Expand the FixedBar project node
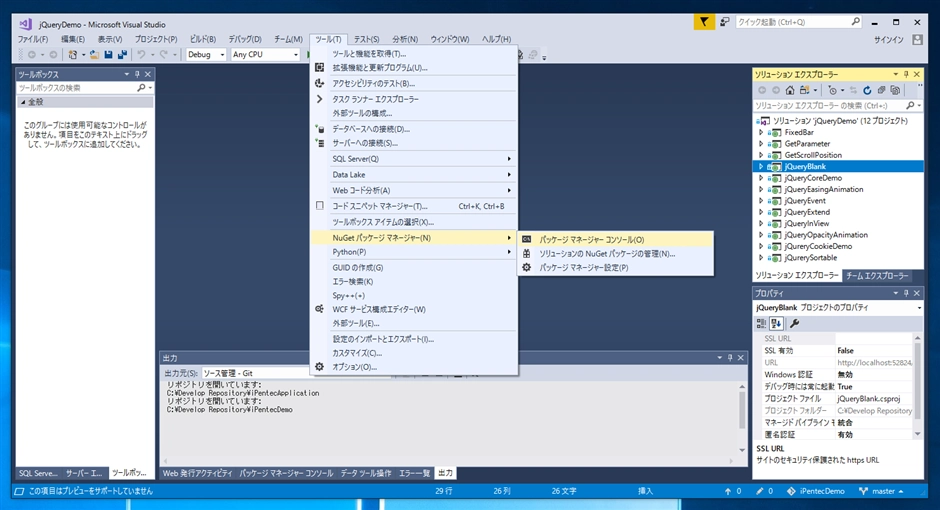This screenshot has width=940, height=510. coord(761,132)
